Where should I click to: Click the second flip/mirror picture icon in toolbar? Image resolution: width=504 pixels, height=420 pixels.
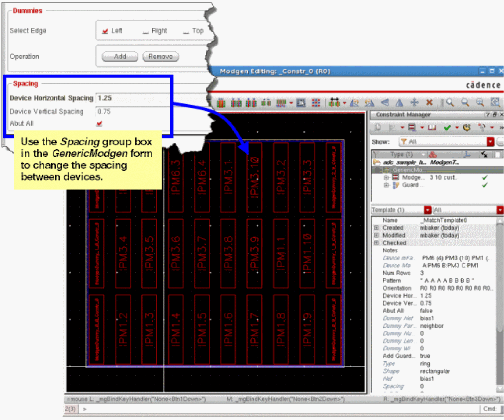[x=369, y=103]
